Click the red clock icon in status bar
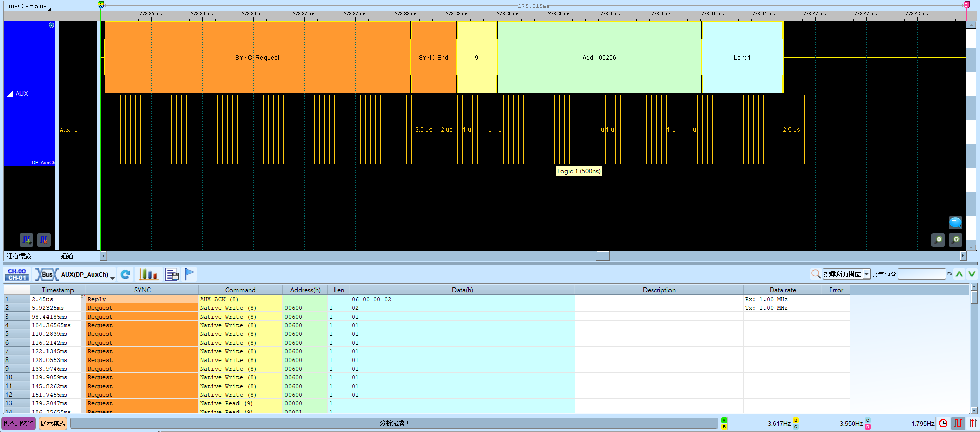The width and height of the screenshot is (980, 432). [943, 423]
